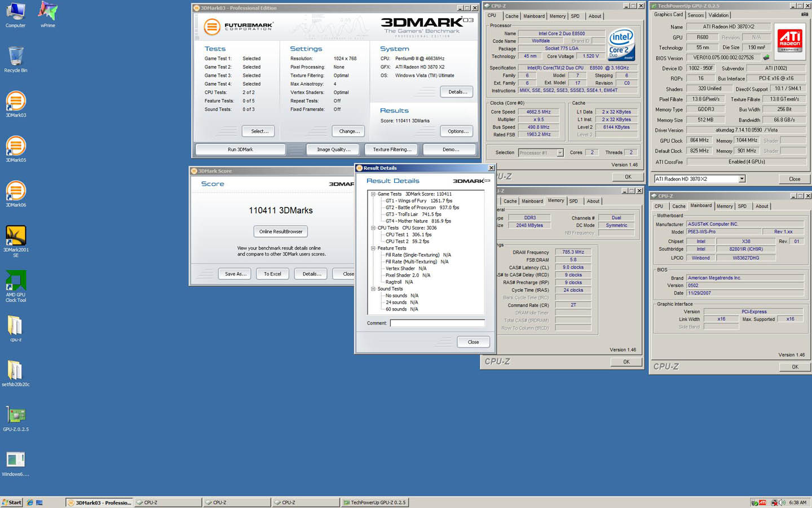Click Select... under Tests

point(259,131)
